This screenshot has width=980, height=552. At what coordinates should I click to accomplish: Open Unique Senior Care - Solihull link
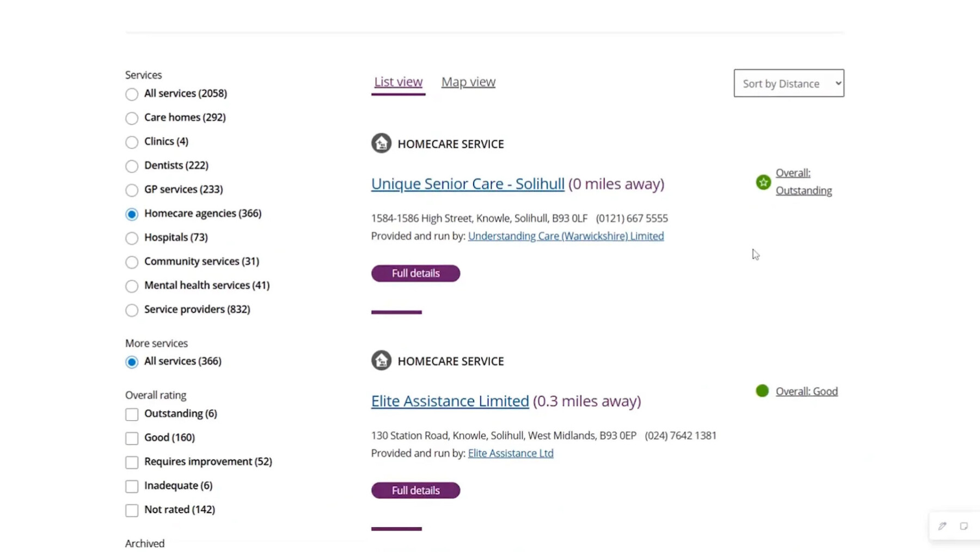[x=468, y=184]
